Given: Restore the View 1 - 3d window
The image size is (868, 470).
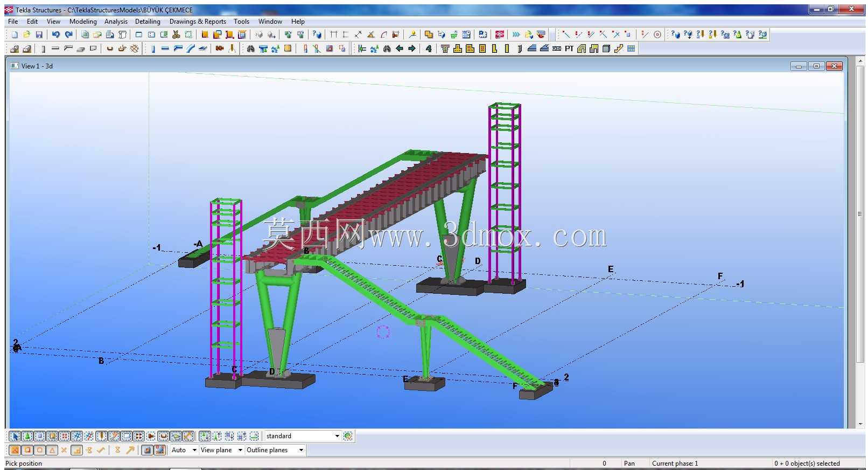Looking at the screenshot, I should pos(816,66).
